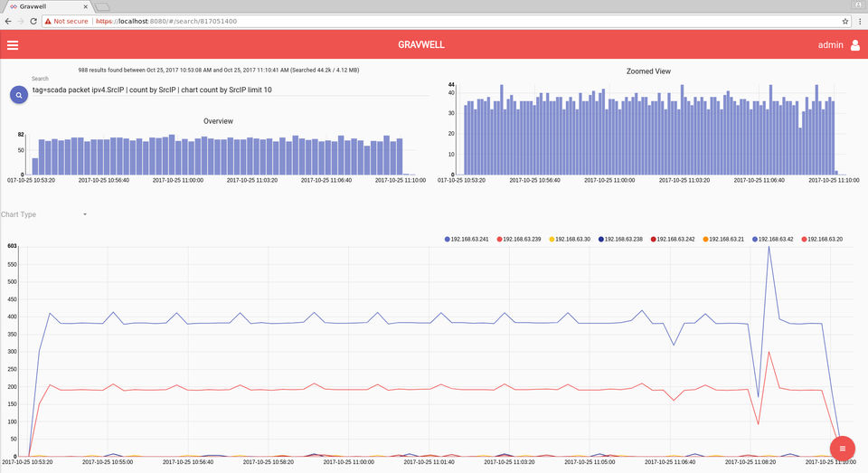This screenshot has height=473, width=868.
Task: Go back in the browser
Action: point(8,21)
